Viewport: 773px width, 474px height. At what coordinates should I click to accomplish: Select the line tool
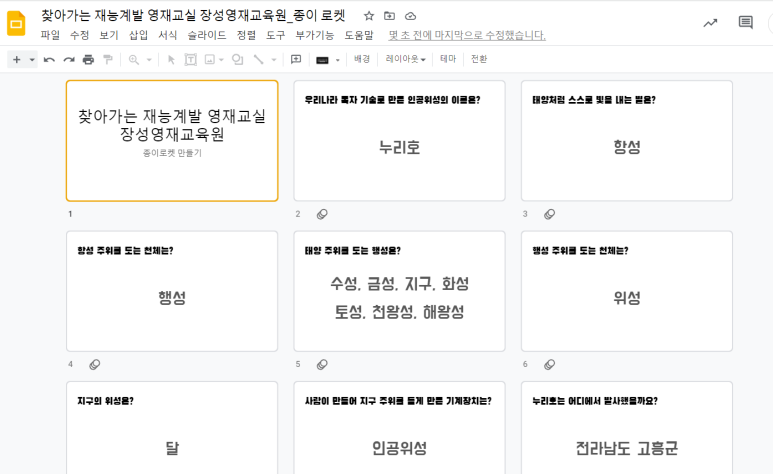[258, 60]
